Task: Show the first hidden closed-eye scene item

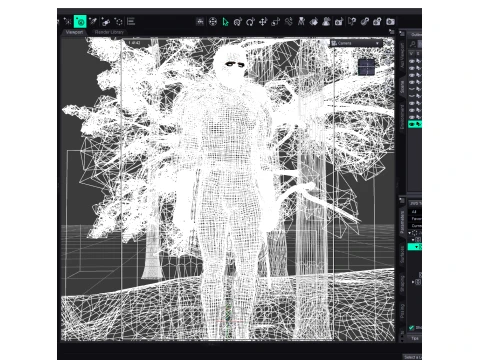Action: coord(412,89)
